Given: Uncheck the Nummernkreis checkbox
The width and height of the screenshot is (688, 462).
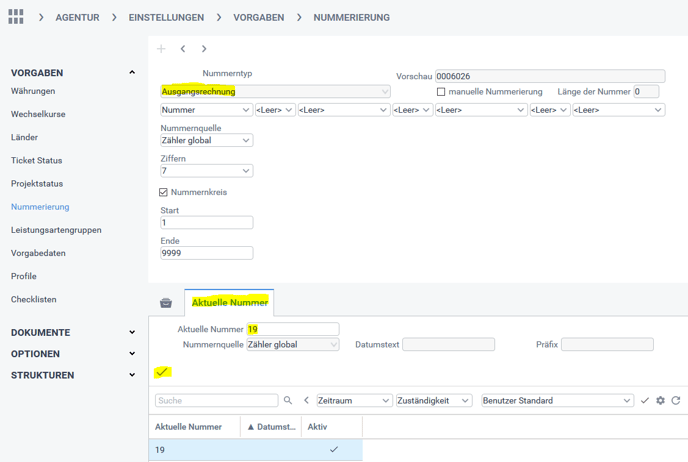Looking at the screenshot, I should coord(164,192).
